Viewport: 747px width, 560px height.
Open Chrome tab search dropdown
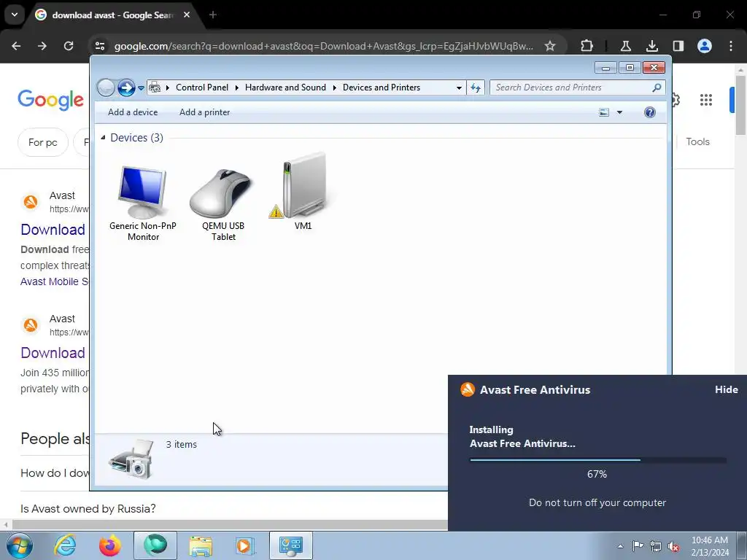[x=15, y=15]
